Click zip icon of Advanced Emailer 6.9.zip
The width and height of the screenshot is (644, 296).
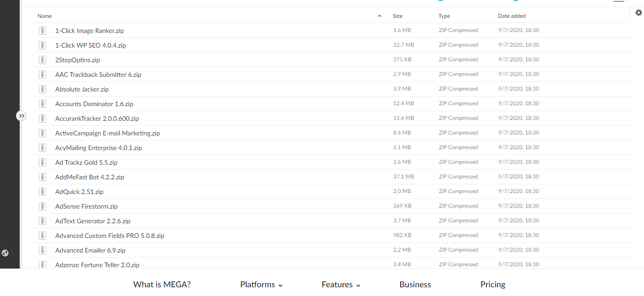(42, 250)
